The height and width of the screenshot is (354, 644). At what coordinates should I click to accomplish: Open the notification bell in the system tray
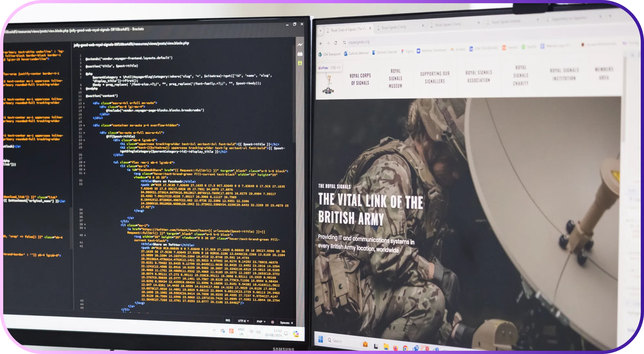286,333
